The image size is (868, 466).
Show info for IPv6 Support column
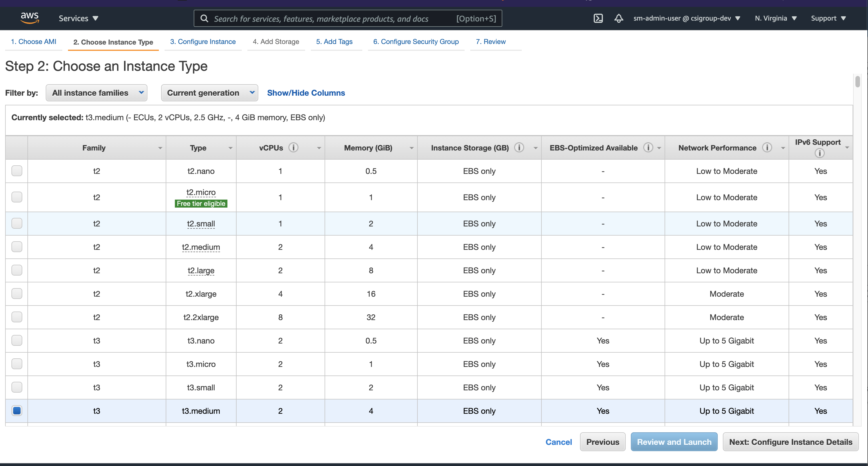point(819,153)
